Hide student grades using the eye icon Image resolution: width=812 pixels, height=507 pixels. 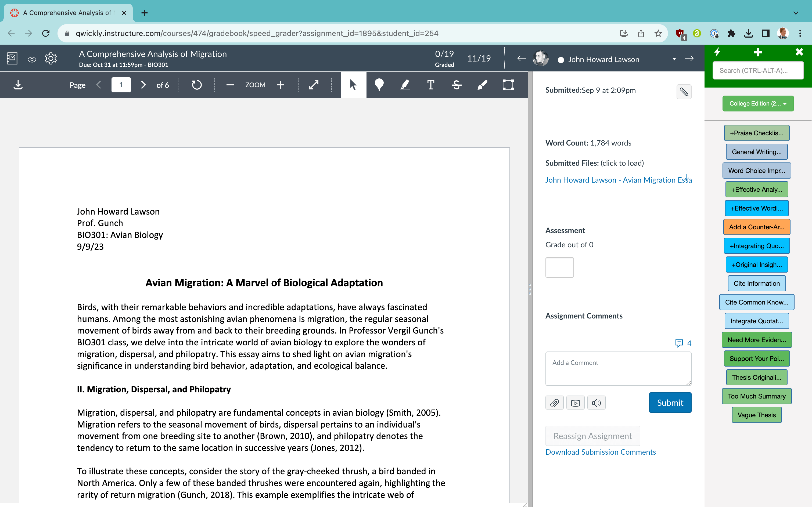tap(32, 59)
